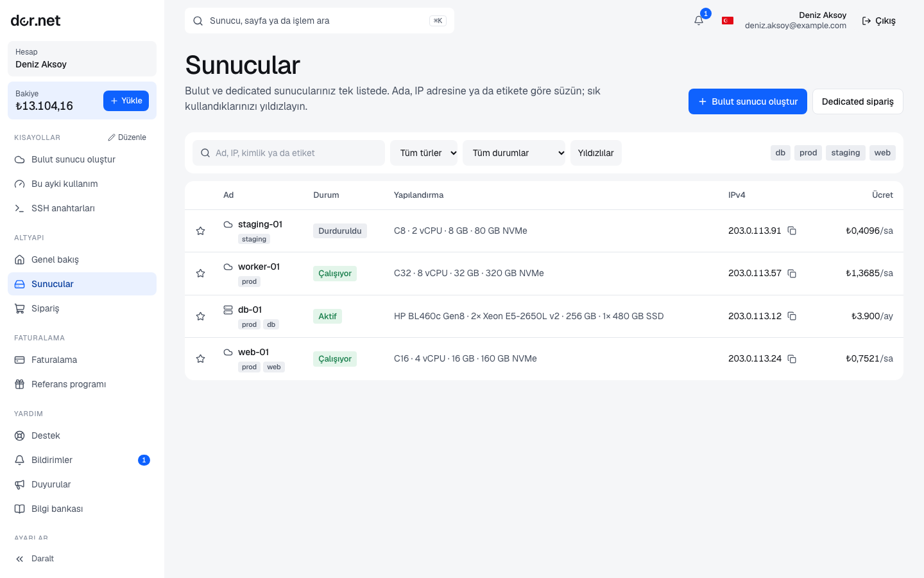
Task: Filter by the db tag chip
Action: pyautogui.click(x=780, y=153)
